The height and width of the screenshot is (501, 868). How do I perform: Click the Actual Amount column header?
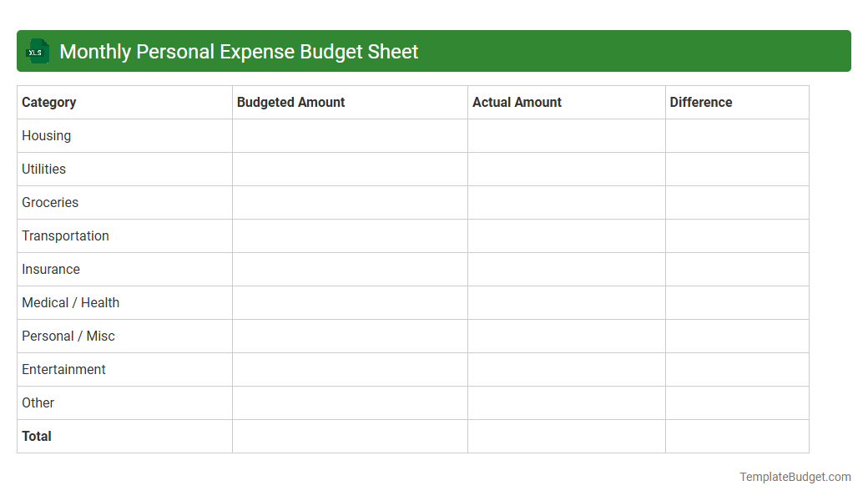[517, 102]
